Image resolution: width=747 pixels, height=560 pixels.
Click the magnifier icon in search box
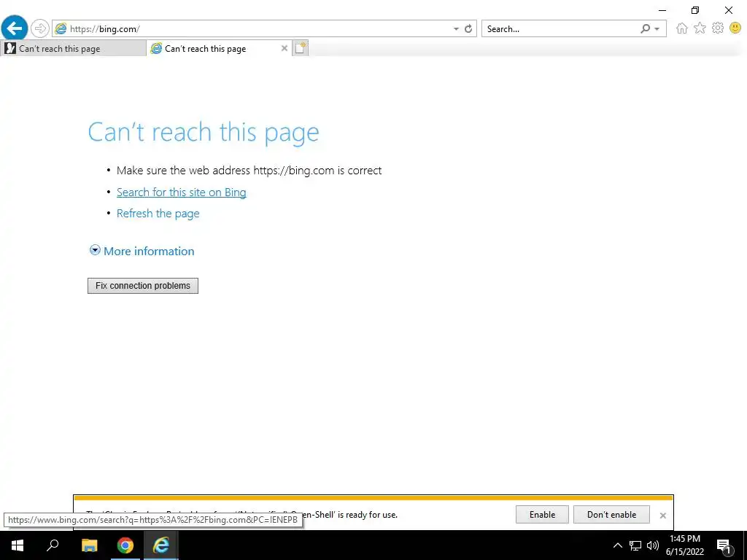tap(645, 28)
